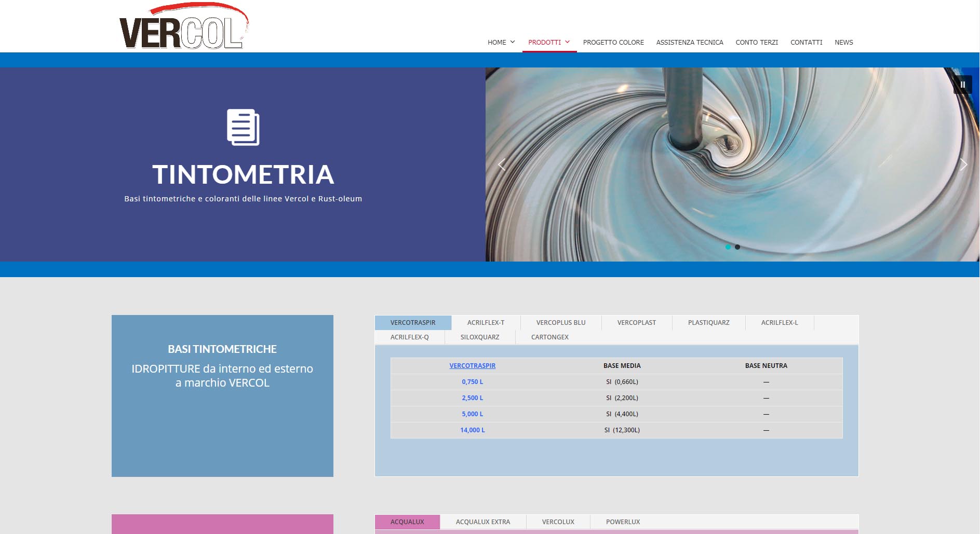Click the Basi Tintometriche blue panel
Viewport: 980px width, 534px height.
click(x=222, y=395)
